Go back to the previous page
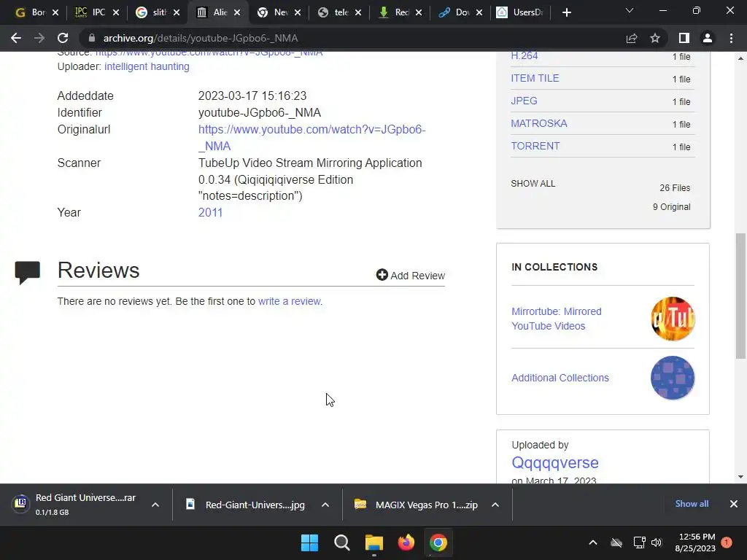The image size is (747, 560). tap(16, 38)
